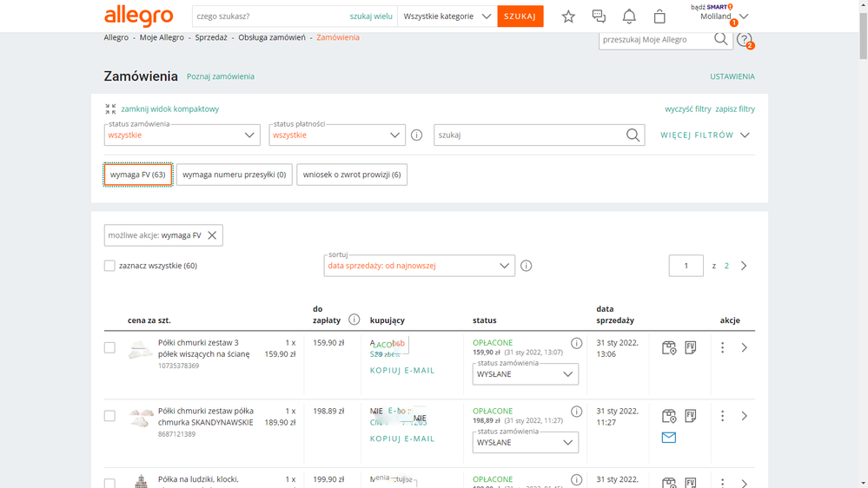Open messages chat icon in header
The height and width of the screenshot is (488, 868).
pyautogui.click(x=599, y=16)
